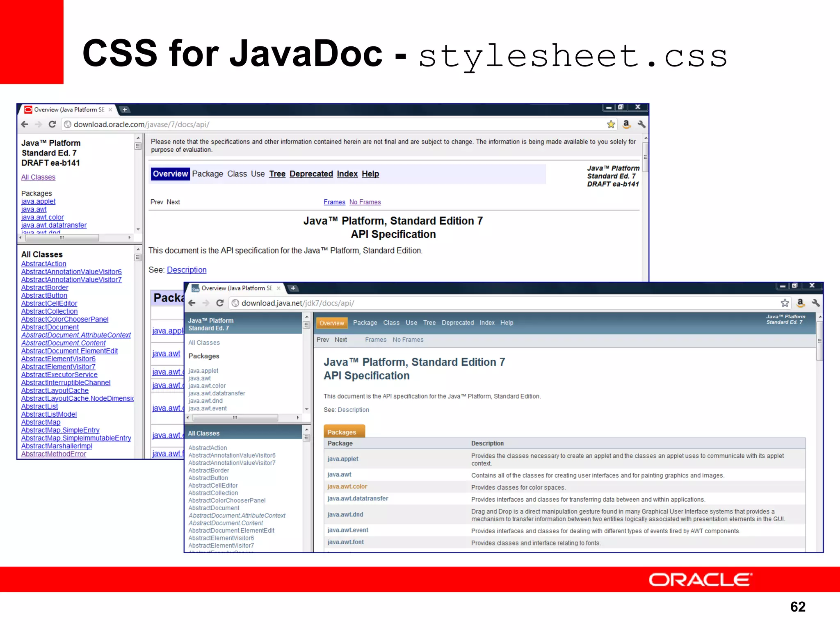Viewport: 840px width, 630px height.
Task: Click horizontal scrollbar in java.net packages frame
Action: pos(235,418)
